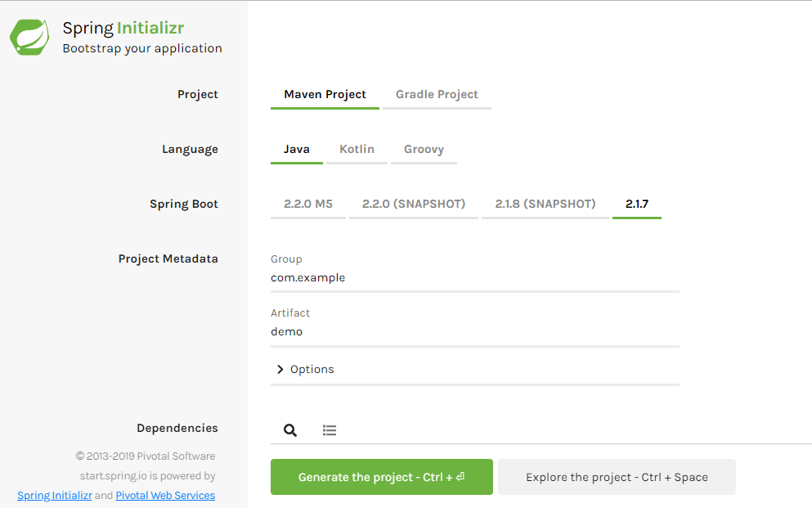Viewport: 812px width, 508px height.
Task: Select Gradle Project option
Action: [437, 95]
